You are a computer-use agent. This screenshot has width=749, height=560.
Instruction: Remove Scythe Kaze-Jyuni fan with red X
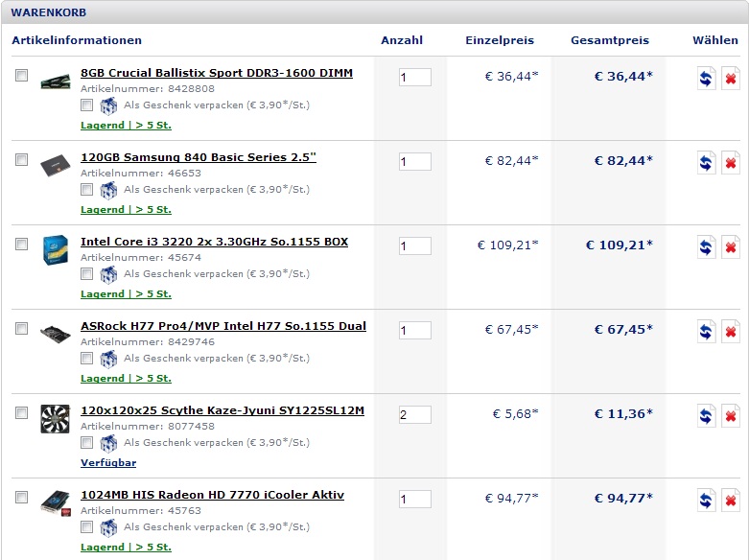[731, 416]
